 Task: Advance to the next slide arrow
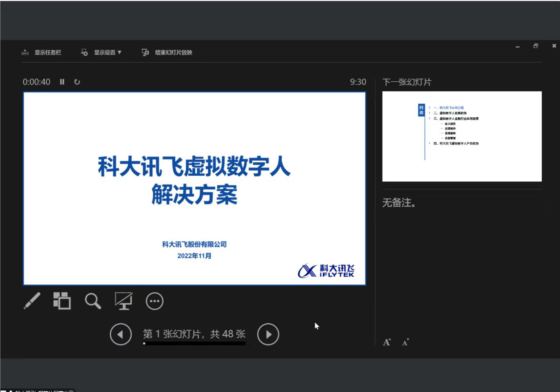268,334
